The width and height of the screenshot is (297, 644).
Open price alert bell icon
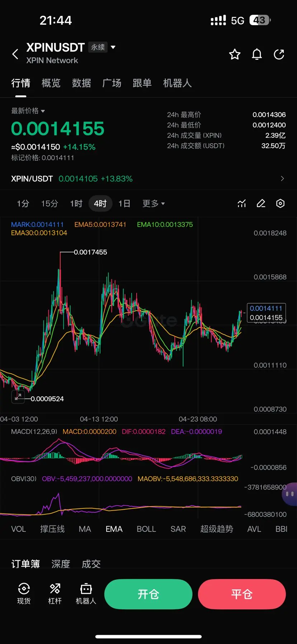(x=257, y=54)
